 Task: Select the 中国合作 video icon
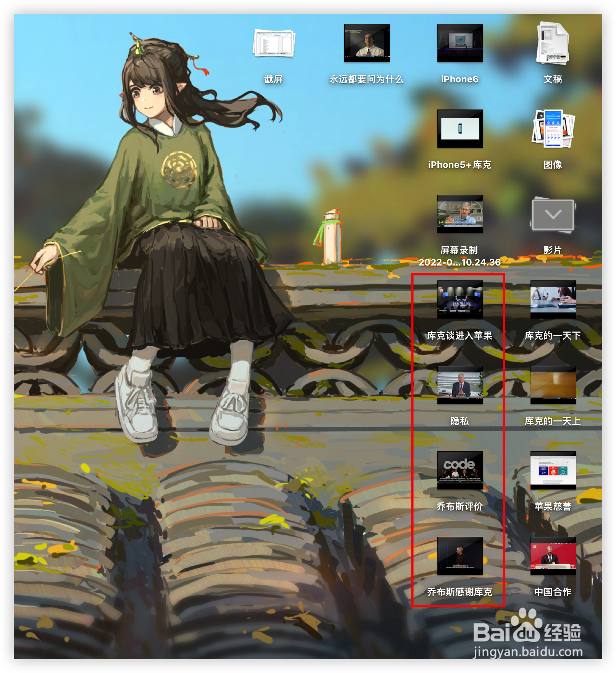pos(553,556)
